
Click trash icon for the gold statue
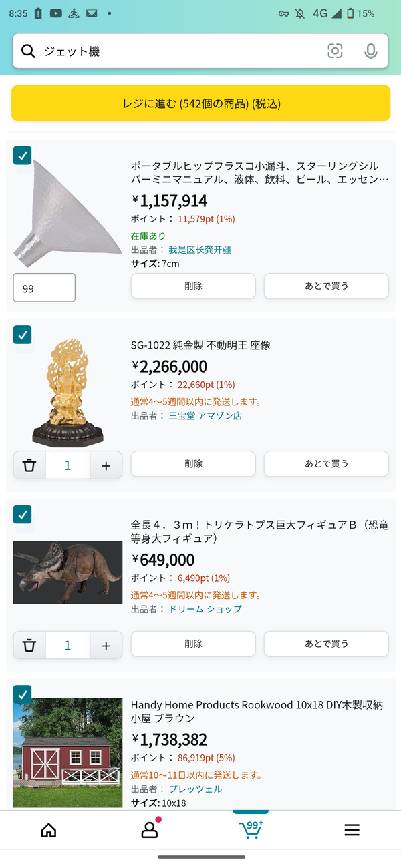click(29, 465)
